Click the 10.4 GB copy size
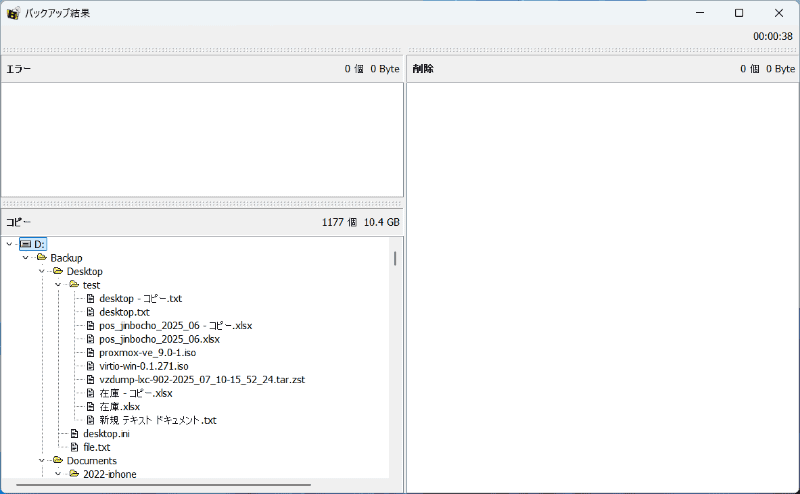This screenshot has width=800, height=494. (x=382, y=222)
